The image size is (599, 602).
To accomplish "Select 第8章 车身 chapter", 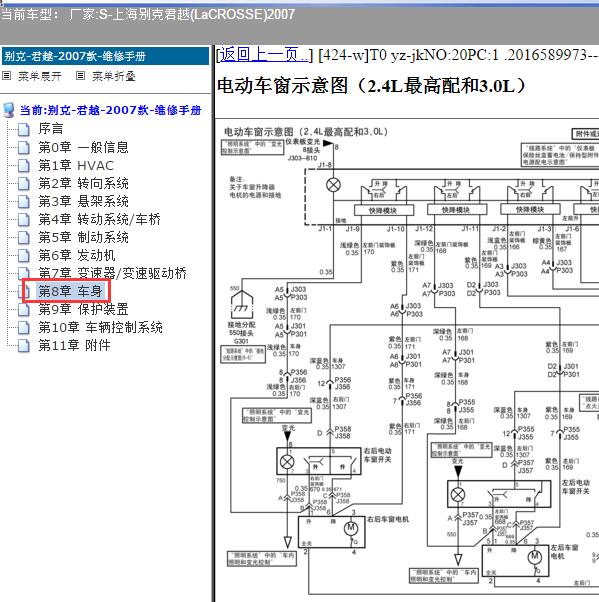I will 70,291.
